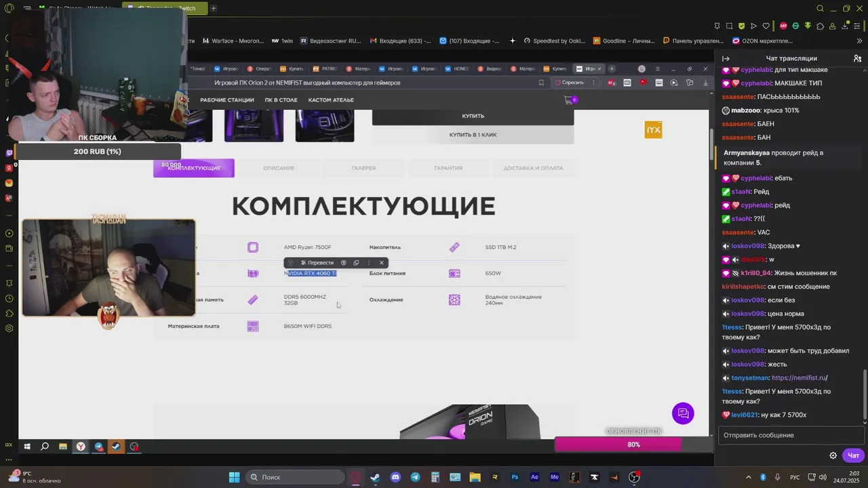Click bookmark icon in streamed browser address bar
This screenshot has width=868, height=488.
click(x=541, y=83)
